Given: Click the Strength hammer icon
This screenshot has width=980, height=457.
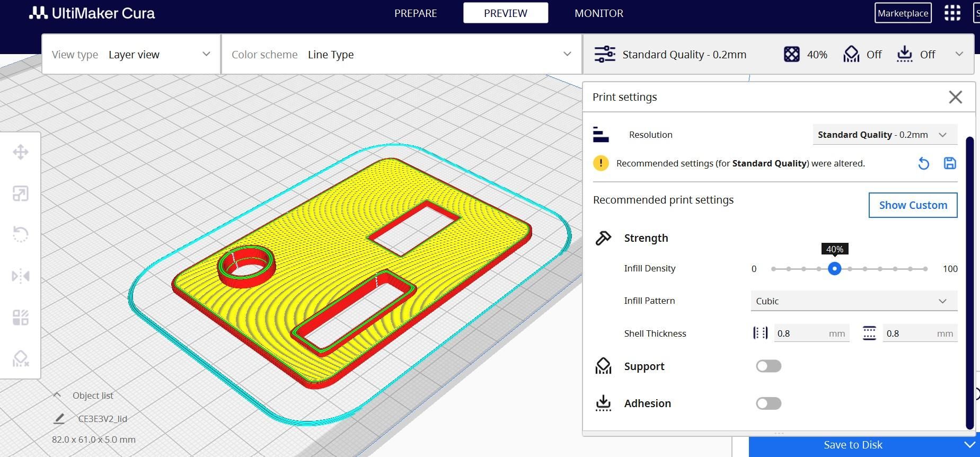Looking at the screenshot, I should point(603,238).
